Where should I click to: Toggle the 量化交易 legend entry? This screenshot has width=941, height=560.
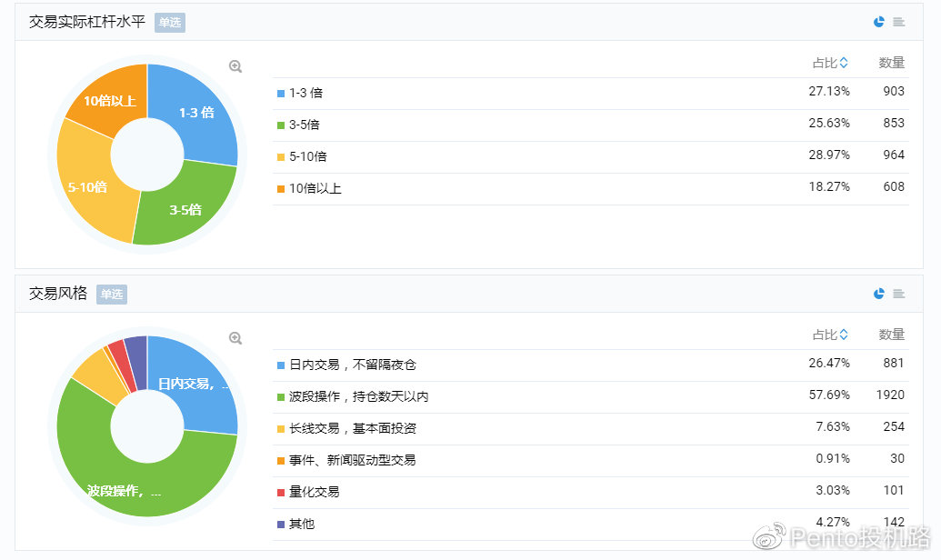click(x=314, y=492)
